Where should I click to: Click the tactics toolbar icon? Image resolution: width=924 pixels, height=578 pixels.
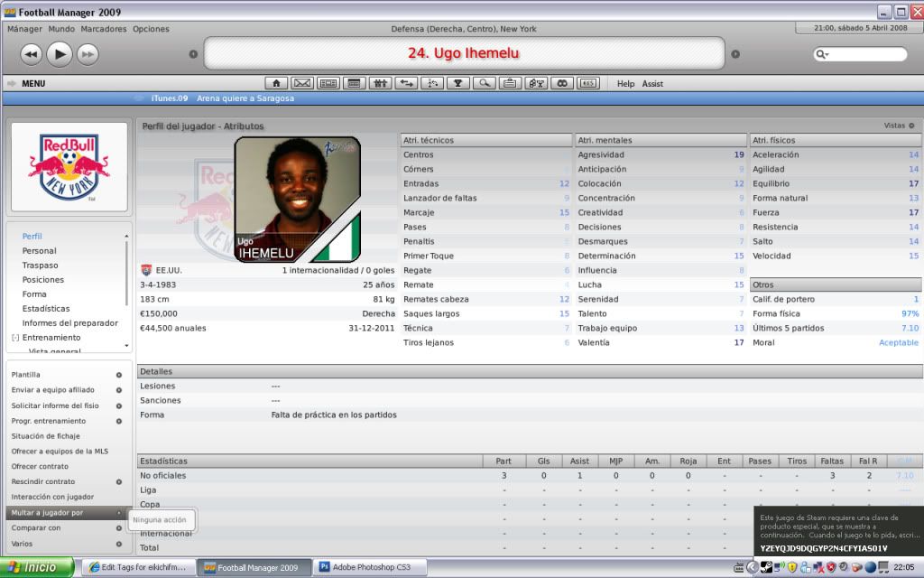pos(432,83)
